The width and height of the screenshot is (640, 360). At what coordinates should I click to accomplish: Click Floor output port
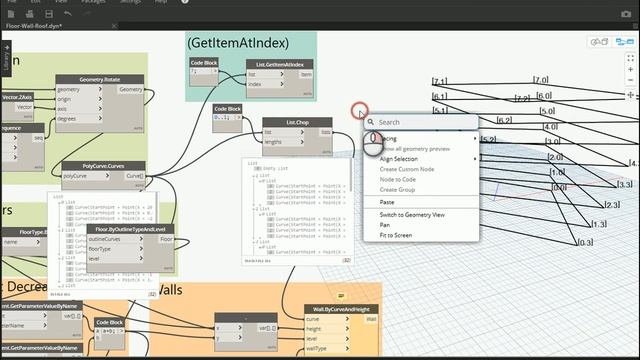click(167, 239)
